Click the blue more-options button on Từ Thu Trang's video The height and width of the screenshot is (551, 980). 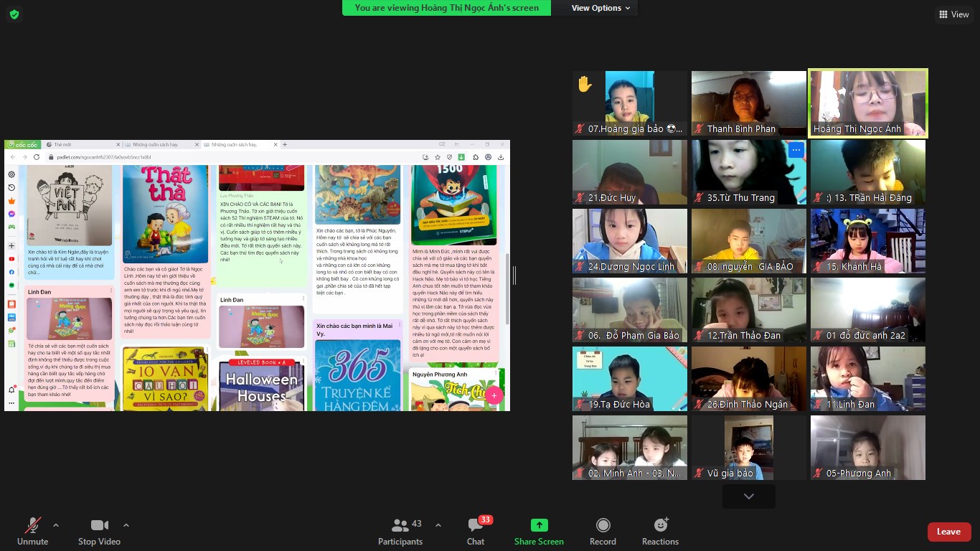coord(796,151)
